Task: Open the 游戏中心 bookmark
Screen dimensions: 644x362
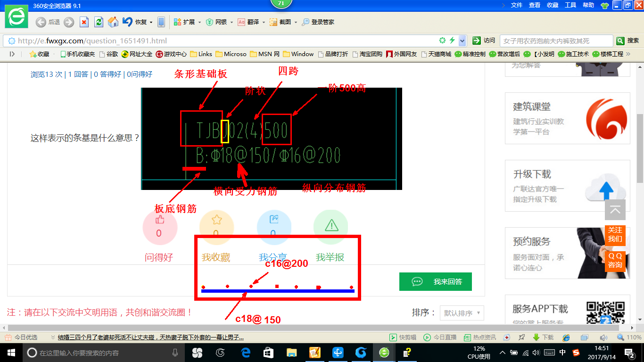Action: (171, 54)
